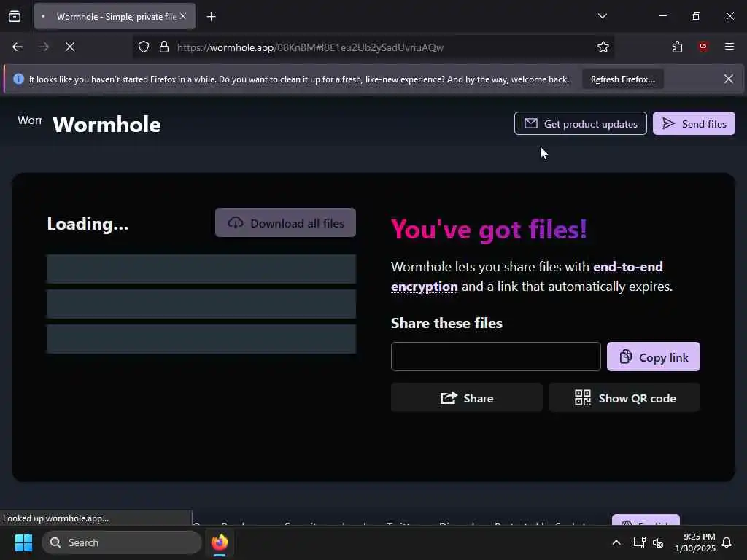This screenshot has width=747, height=560.
Task: Click the Share button
Action: coord(466,397)
